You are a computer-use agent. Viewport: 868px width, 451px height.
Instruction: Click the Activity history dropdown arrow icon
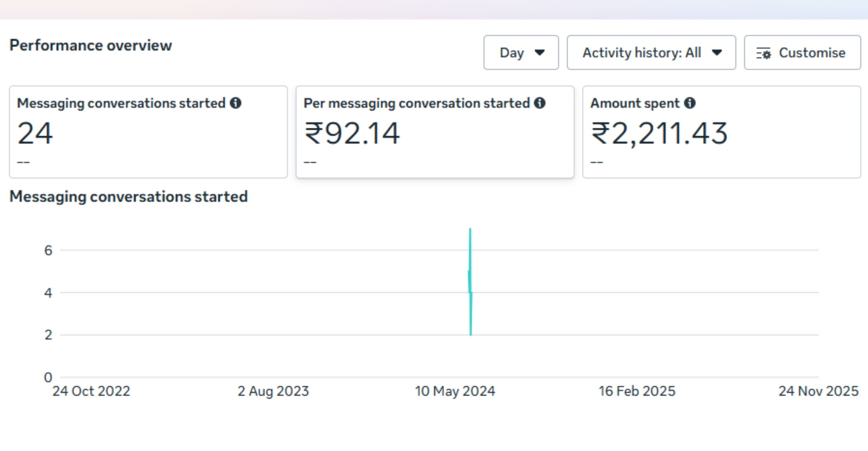tap(717, 53)
